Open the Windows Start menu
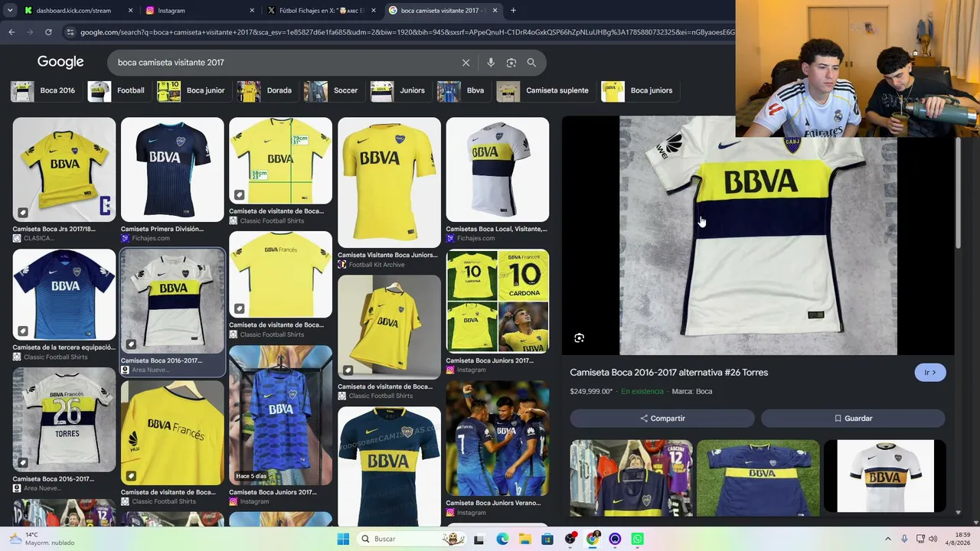 point(343,539)
